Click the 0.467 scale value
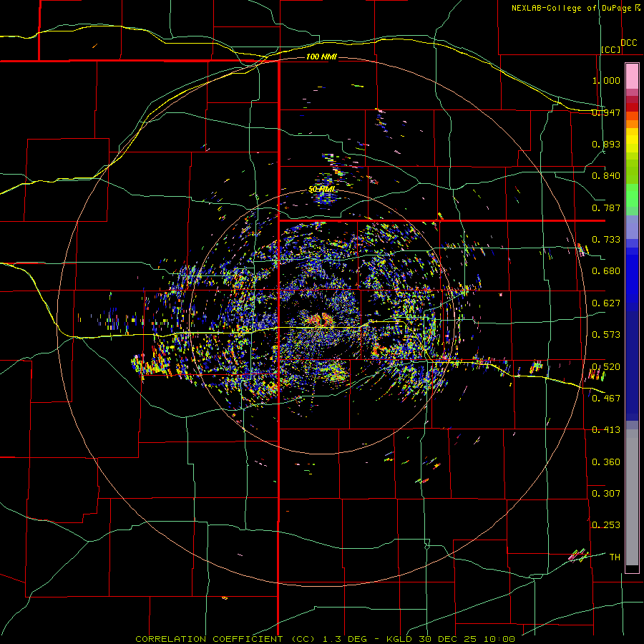 coord(606,399)
